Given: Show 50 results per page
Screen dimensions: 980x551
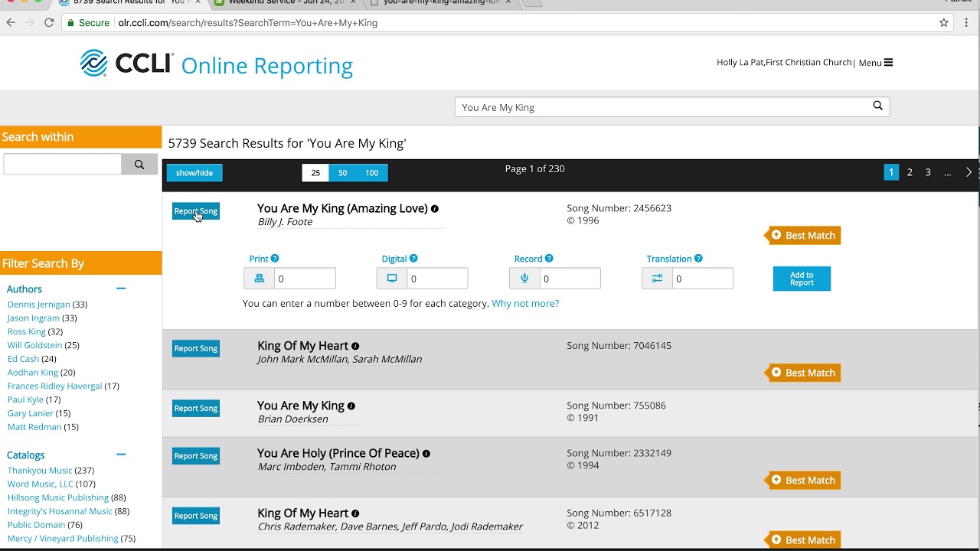Looking at the screenshot, I should click(342, 173).
